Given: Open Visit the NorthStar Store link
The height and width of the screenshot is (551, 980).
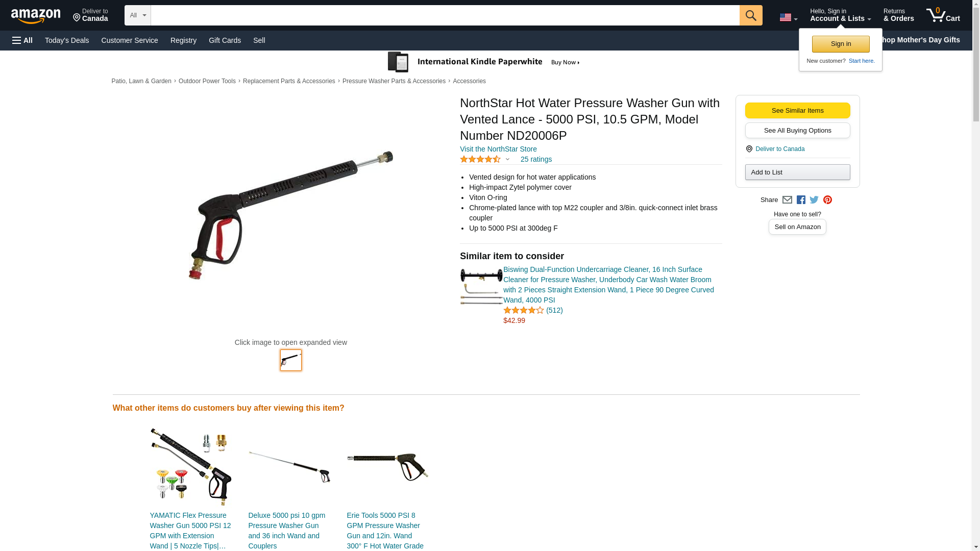Looking at the screenshot, I should (498, 149).
